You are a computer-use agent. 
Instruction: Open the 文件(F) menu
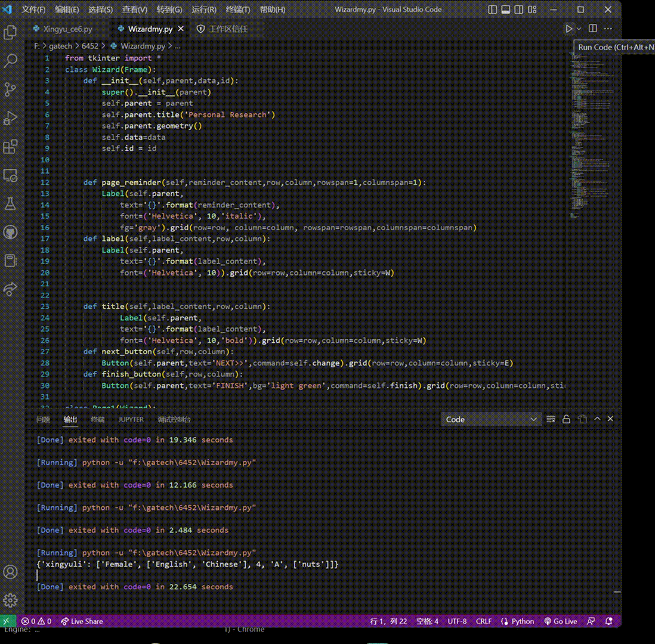(x=33, y=10)
